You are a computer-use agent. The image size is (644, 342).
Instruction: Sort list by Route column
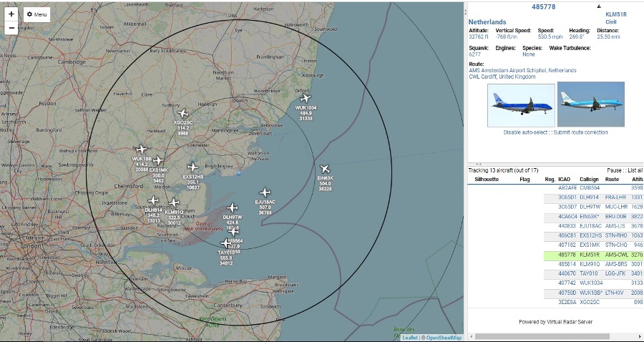tap(612, 180)
